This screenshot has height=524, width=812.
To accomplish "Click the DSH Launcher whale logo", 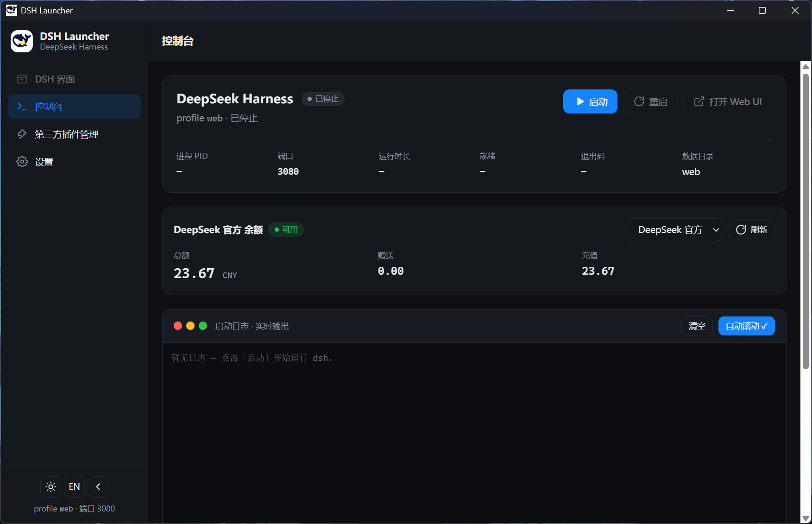I will coord(22,41).
